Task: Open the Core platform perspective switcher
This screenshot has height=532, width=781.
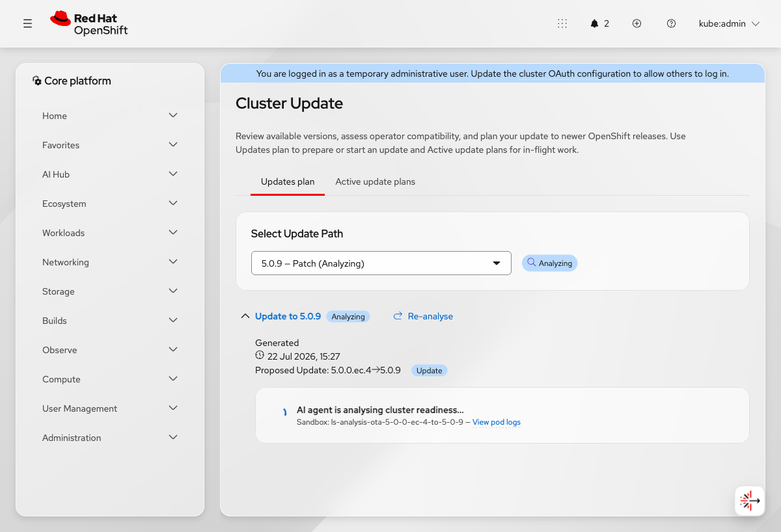Action: pyautogui.click(x=72, y=81)
